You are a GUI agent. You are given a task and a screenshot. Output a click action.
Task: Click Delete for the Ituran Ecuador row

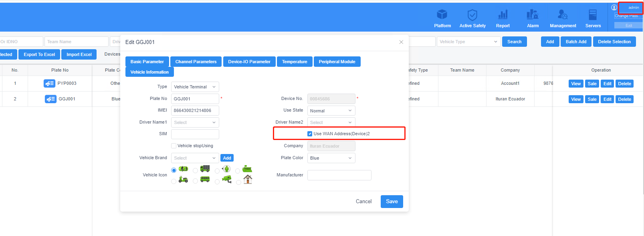coord(624,99)
